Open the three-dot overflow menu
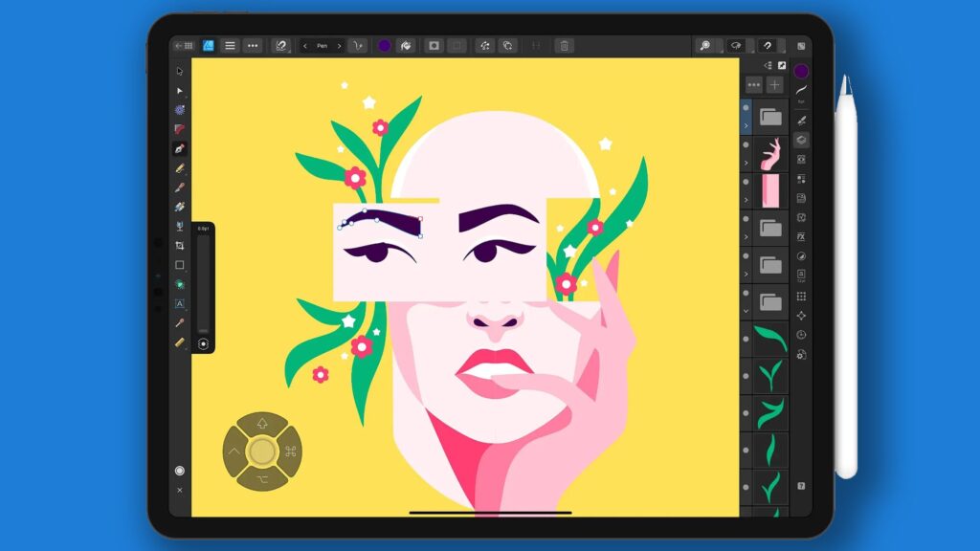980x551 pixels. [254, 44]
